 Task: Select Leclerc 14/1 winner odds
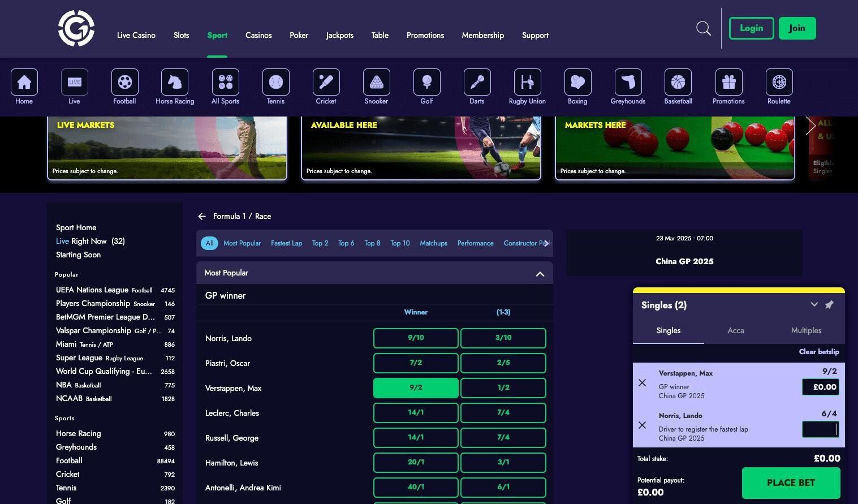coord(416,413)
